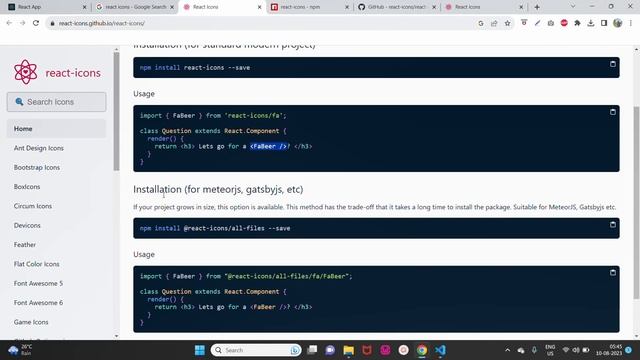Go back in browser history

click(x=9, y=23)
